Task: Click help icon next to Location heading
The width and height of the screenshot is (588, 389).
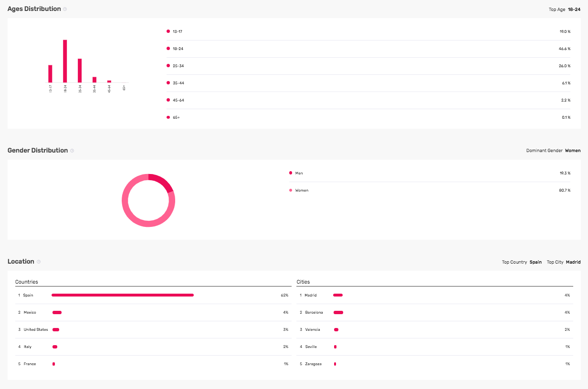Action: tap(39, 262)
